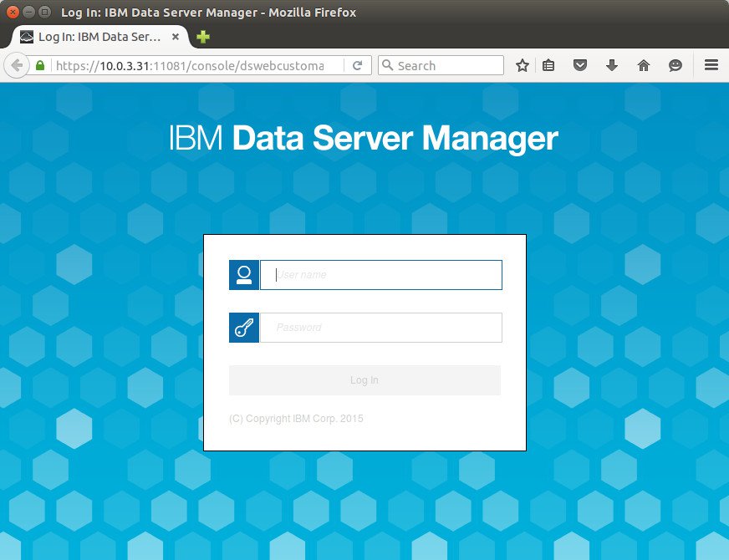Select the Log In: IBM Data Ser… tab

click(99, 37)
